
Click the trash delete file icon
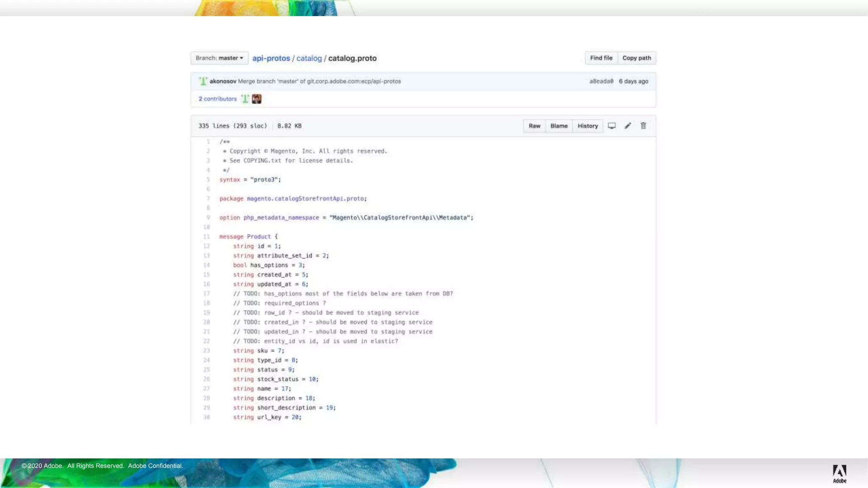click(x=643, y=126)
